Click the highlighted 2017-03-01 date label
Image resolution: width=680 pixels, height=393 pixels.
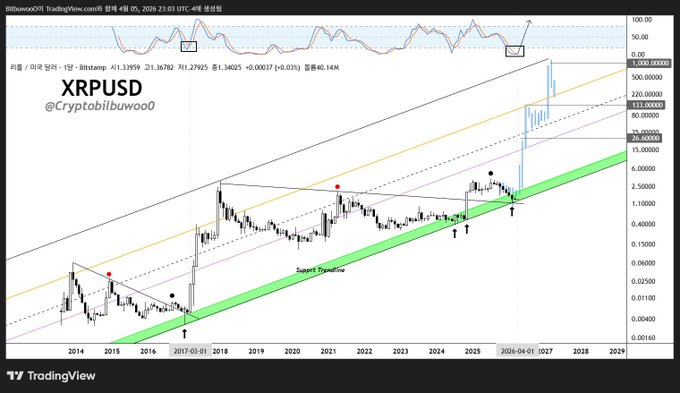190,351
